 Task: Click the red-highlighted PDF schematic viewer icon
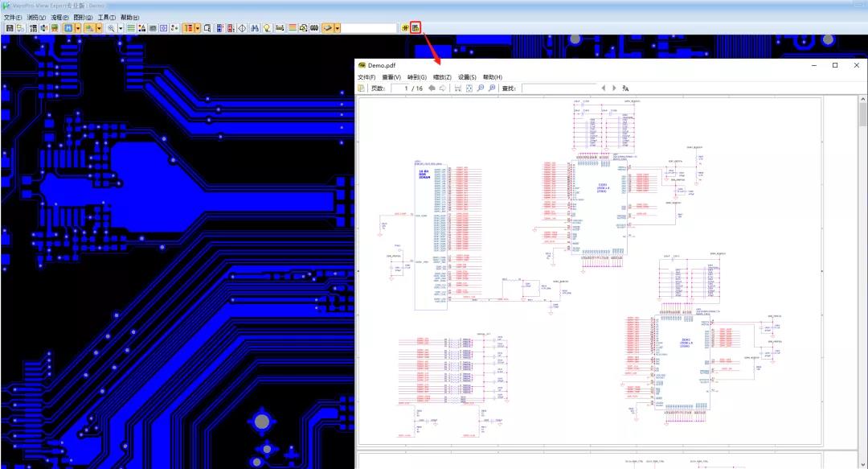point(416,27)
